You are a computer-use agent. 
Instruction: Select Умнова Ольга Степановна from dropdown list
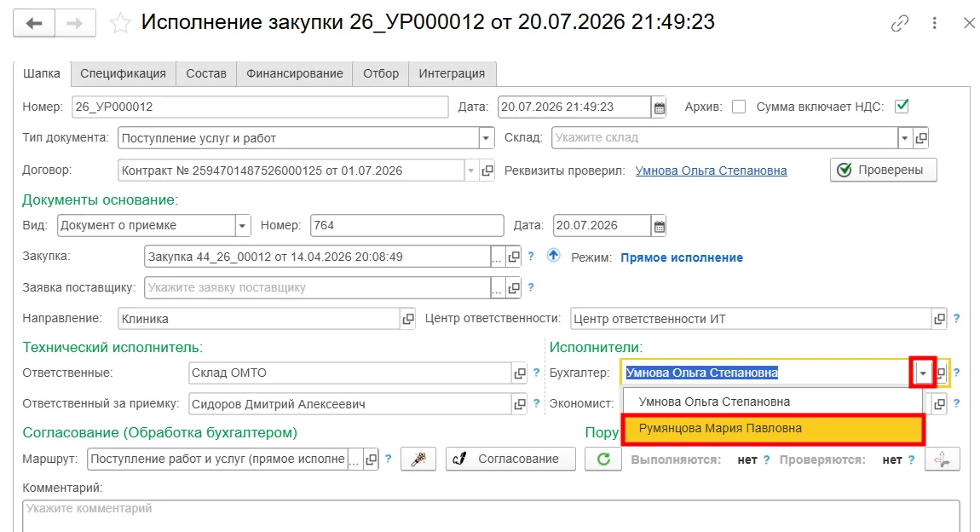pyautogui.click(x=773, y=402)
